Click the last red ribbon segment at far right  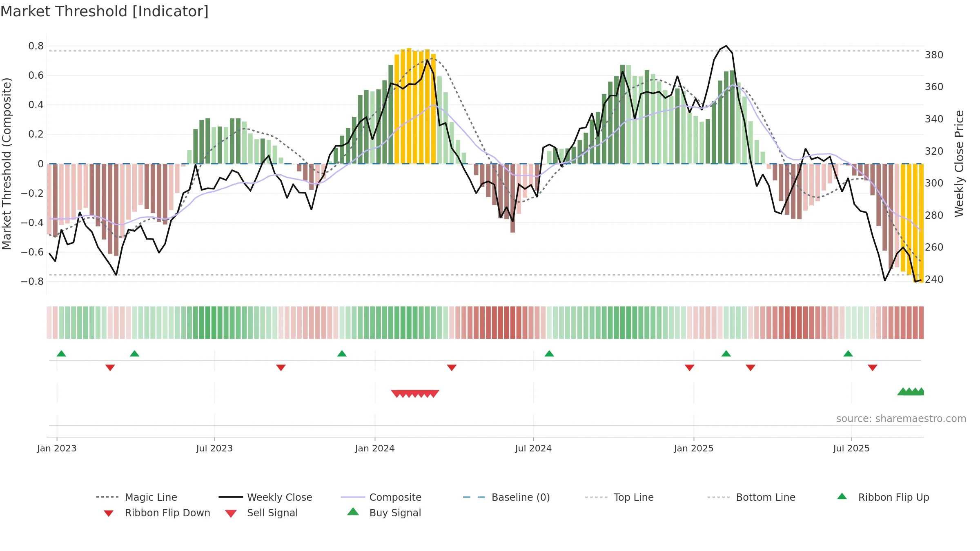(x=921, y=322)
